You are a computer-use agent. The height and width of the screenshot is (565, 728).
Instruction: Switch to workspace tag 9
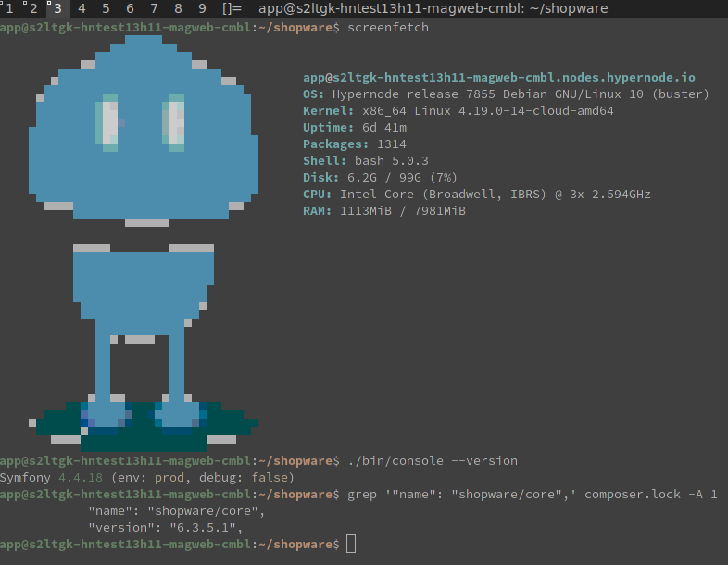coord(203,8)
